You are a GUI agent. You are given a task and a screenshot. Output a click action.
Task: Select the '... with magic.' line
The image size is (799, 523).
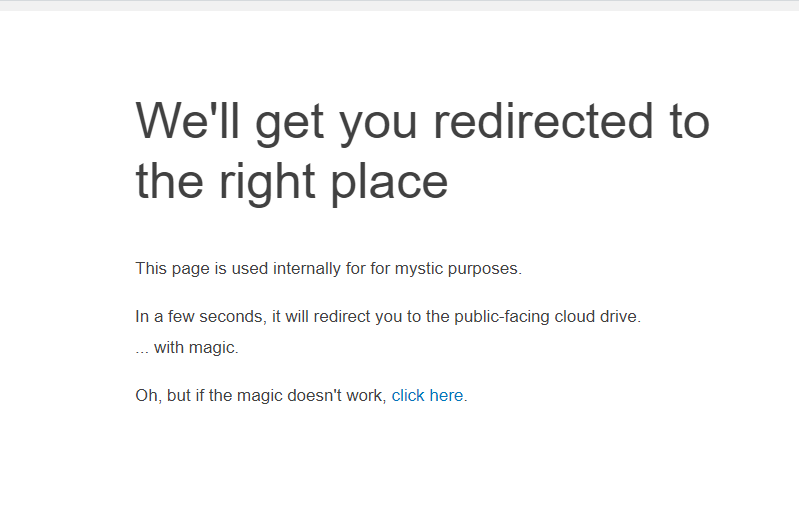click(x=187, y=348)
